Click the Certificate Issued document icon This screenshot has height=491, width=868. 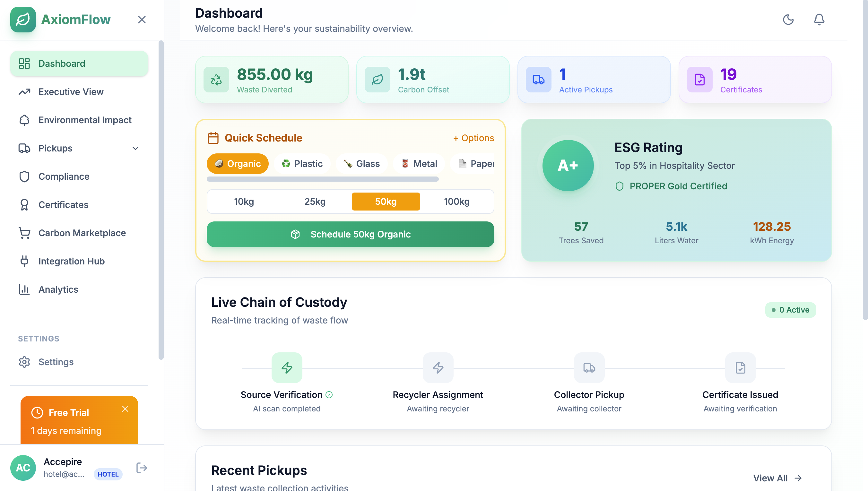pos(740,367)
